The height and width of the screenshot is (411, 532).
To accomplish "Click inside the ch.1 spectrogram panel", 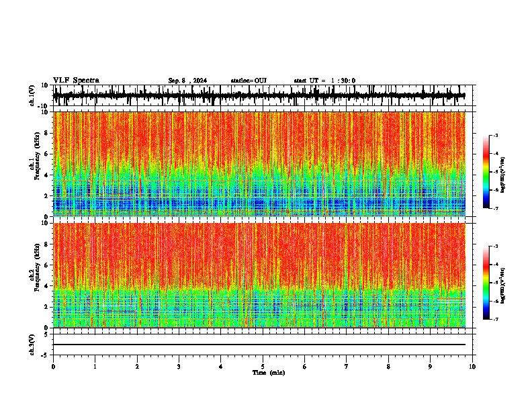I will click(259, 164).
